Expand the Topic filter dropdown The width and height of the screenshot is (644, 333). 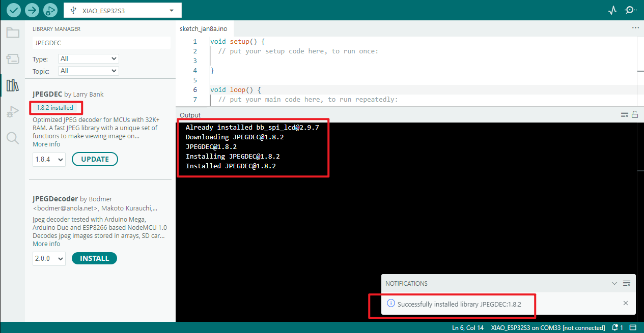coord(88,71)
